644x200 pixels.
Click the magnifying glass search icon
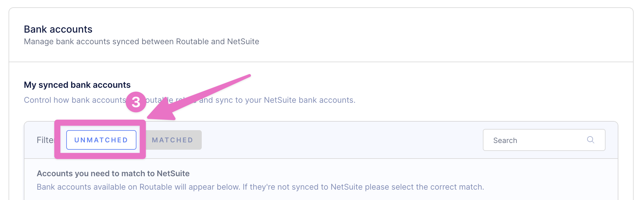point(591,140)
